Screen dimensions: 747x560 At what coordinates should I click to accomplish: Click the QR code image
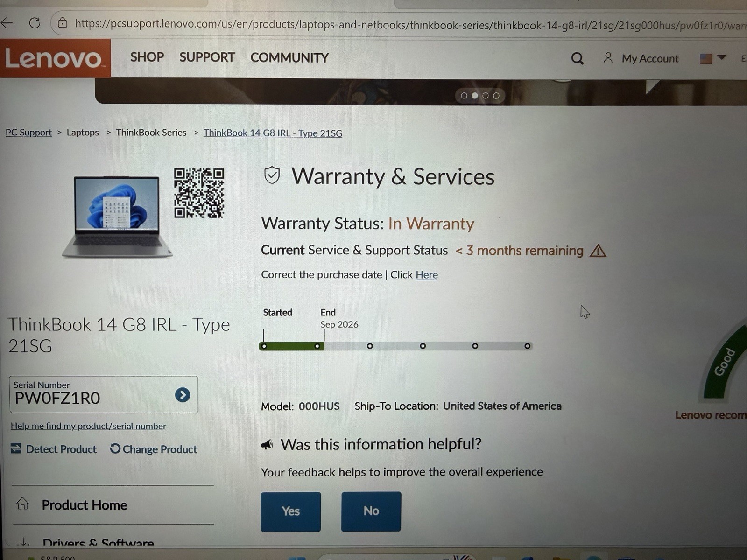pos(199,193)
